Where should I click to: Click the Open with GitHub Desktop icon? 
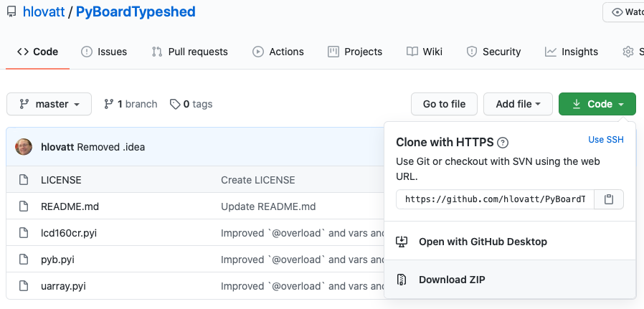tap(402, 242)
